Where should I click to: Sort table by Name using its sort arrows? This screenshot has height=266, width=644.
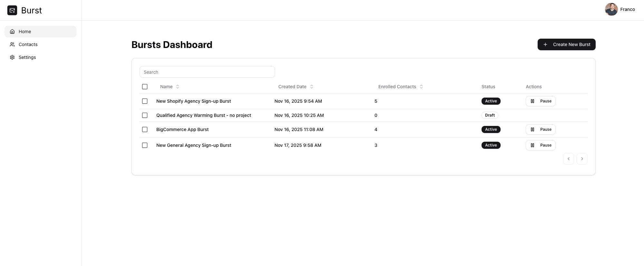point(178,87)
